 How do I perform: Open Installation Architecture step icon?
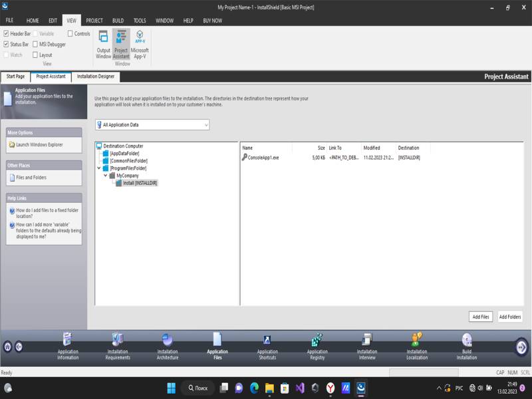tap(167, 345)
